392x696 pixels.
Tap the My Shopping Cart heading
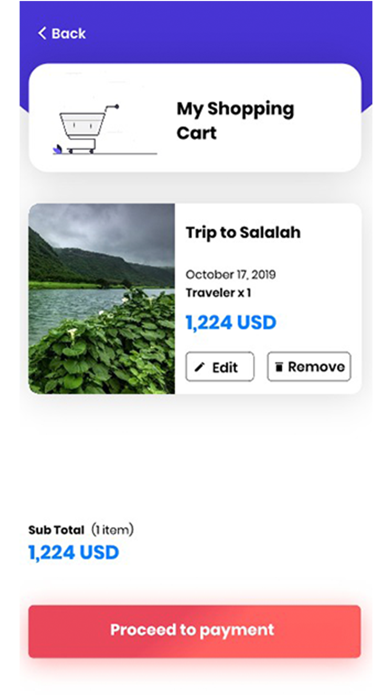(235, 120)
